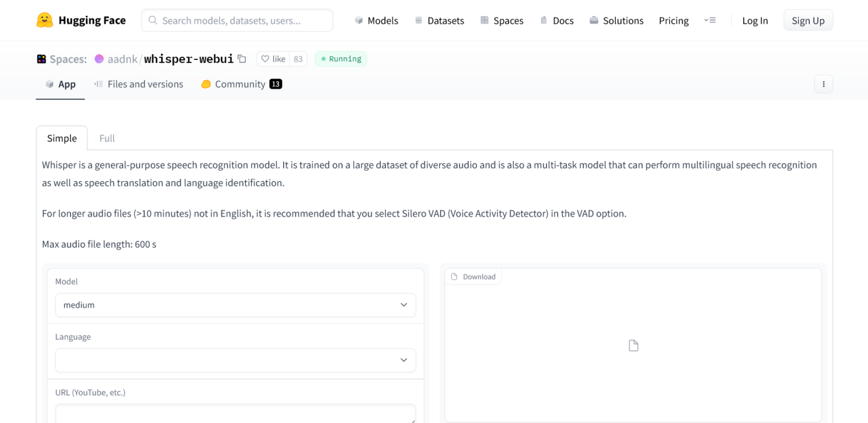The image size is (868, 423).
Task: Open the Files and versions tab
Action: pyautogui.click(x=138, y=84)
